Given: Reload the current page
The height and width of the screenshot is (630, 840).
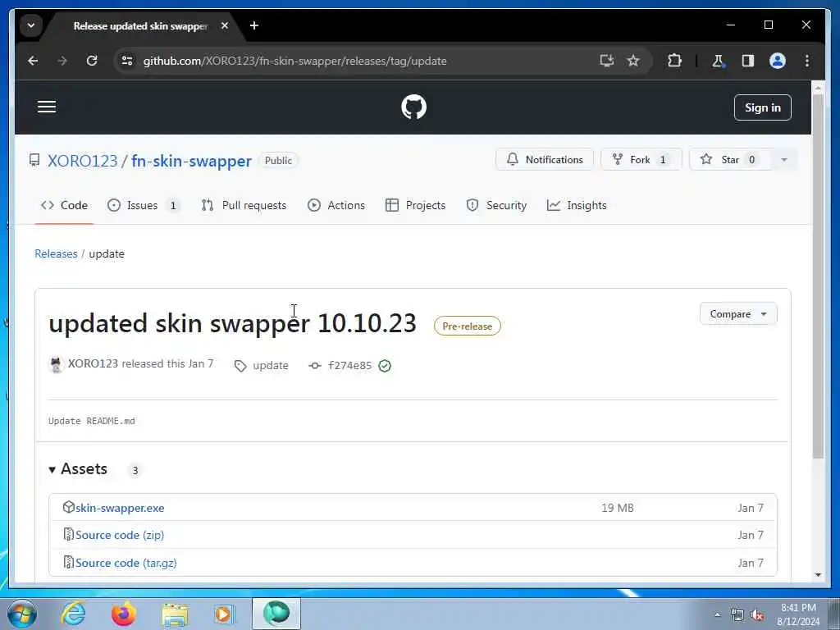Looking at the screenshot, I should (92, 61).
